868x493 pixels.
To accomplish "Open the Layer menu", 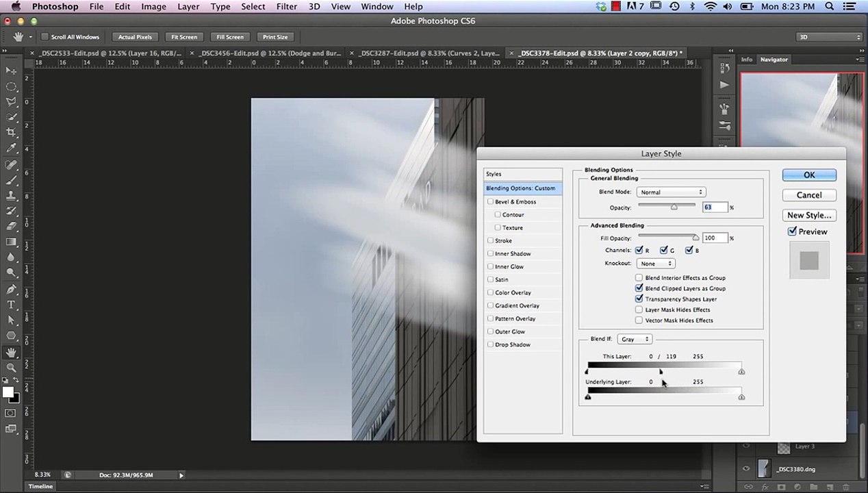I will (188, 6).
